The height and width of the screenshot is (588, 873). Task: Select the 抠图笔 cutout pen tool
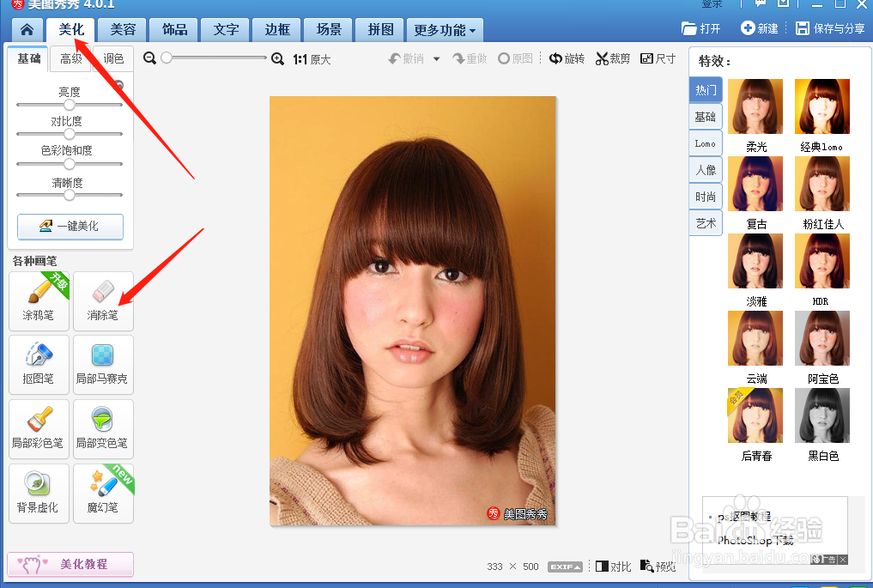(39, 365)
